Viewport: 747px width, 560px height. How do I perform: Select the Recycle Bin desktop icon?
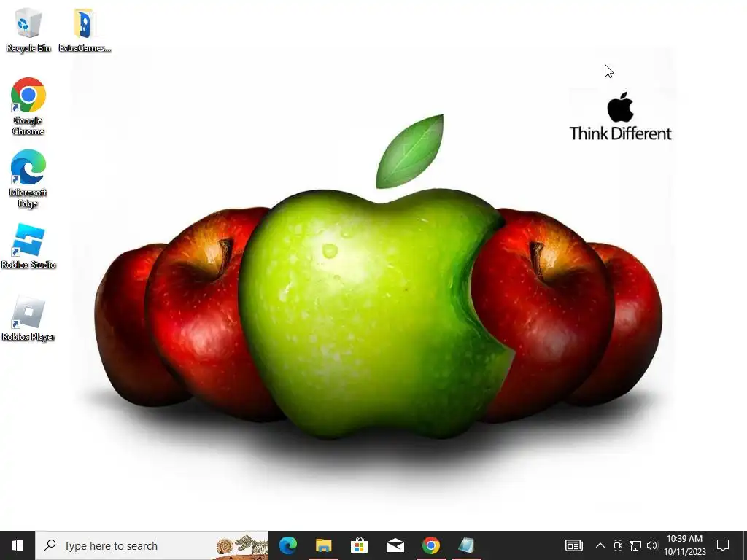pos(28,30)
